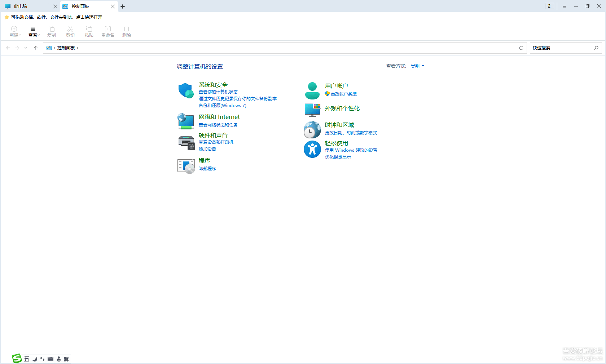The width and height of the screenshot is (606, 364).
Task: Open the 硬件和声音 printer icon
Action: pyautogui.click(x=186, y=143)
